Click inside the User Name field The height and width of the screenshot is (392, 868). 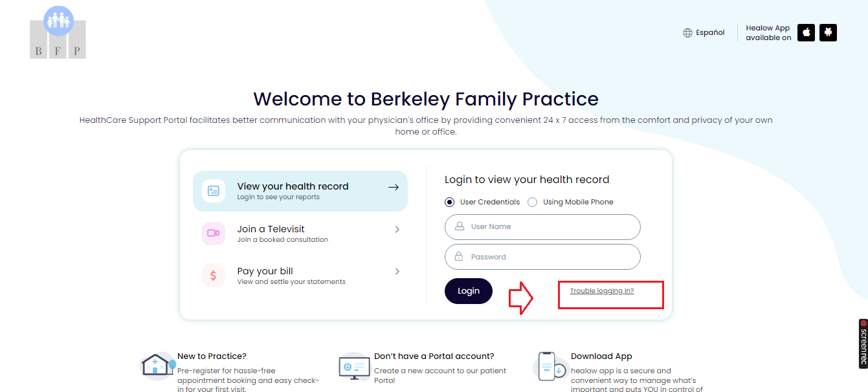[542, 226]
